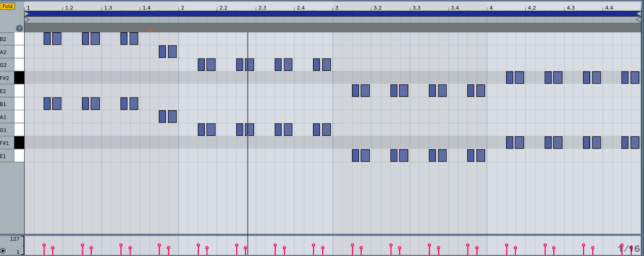This screenshot has height=256, width=644.
Task: Select the blue loop brace bar
Action: [x=333, y=13]
